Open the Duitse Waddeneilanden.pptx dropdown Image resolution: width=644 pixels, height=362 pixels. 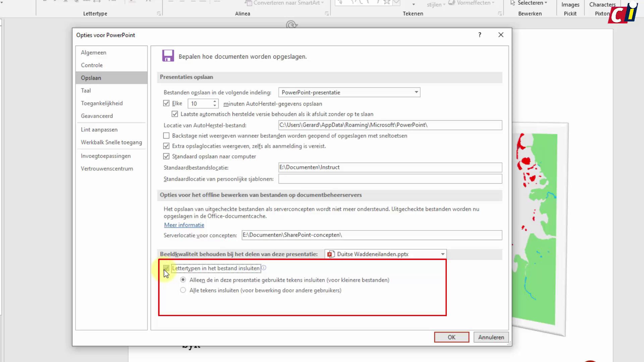[442, 254]
